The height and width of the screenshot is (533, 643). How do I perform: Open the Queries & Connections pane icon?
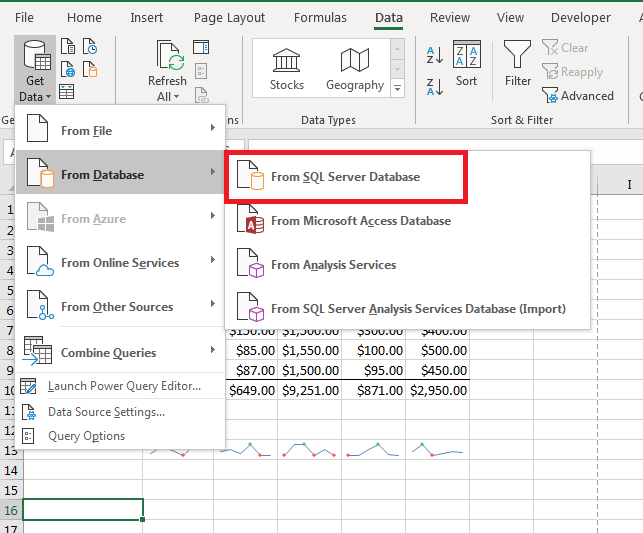pyautogui.click(x=201, y=47)
